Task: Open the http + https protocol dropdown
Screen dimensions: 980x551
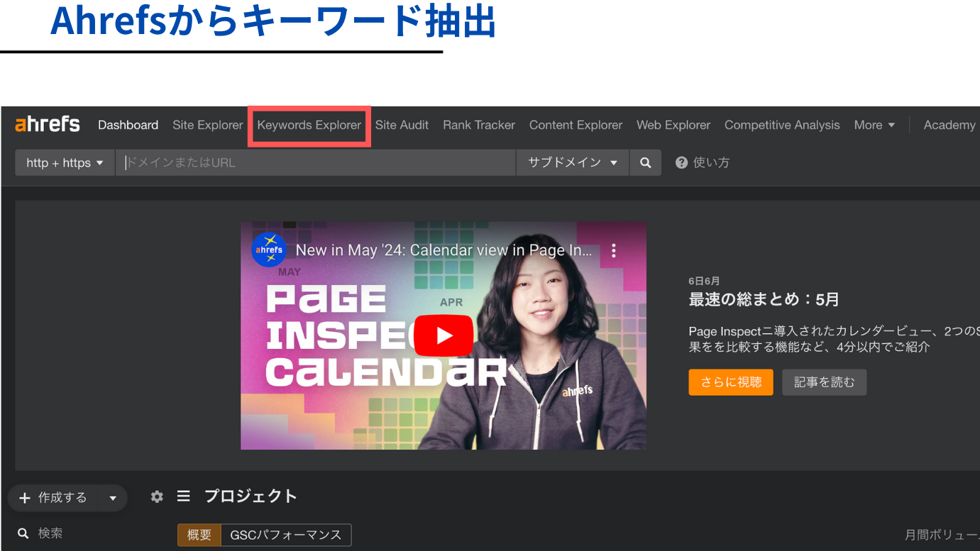Action: pyautogui.click(x=65, y=162)
